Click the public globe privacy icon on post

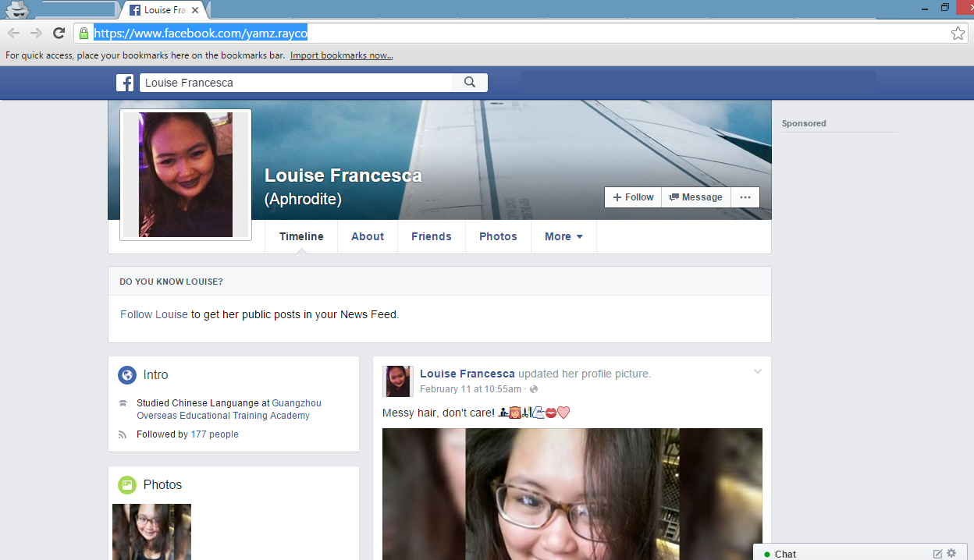pos(534,389)
